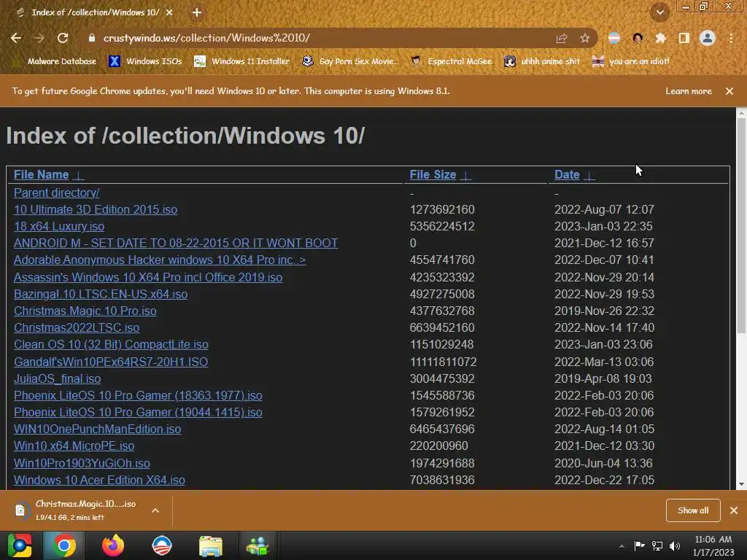
Task: Open Google Chrome from the taskbar
Action: pos(64,545)
